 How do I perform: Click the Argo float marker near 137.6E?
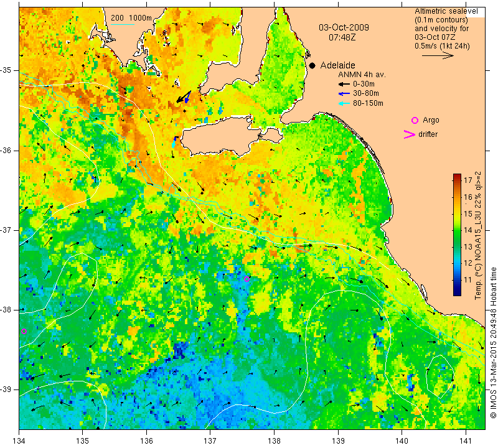click(247, 279)
